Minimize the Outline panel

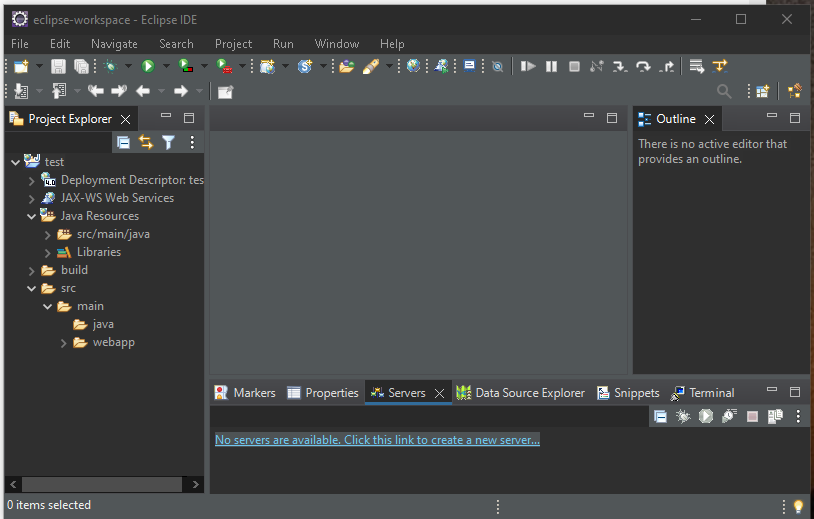[772, 116]
